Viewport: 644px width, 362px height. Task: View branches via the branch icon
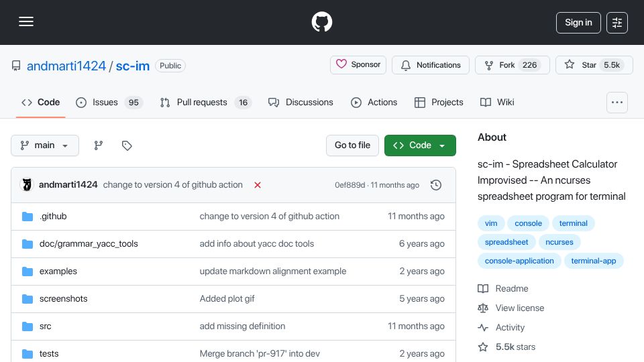pos(98,145)
